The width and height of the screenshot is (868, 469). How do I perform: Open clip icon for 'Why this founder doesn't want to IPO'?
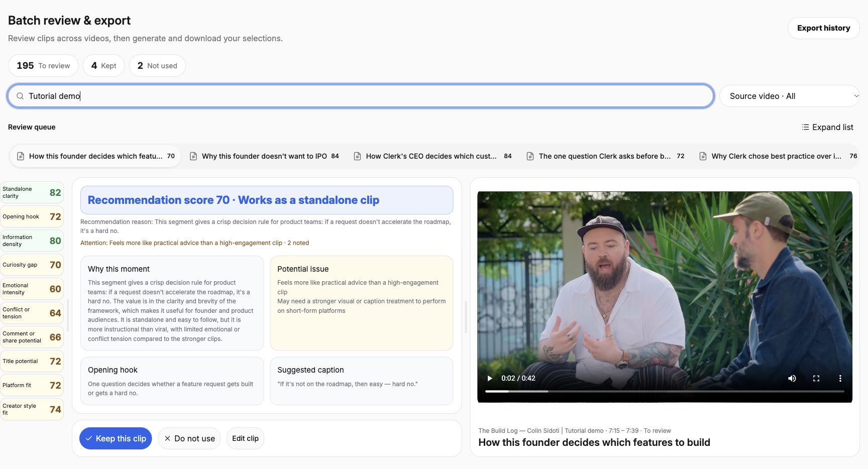click(x=193, y=156)
